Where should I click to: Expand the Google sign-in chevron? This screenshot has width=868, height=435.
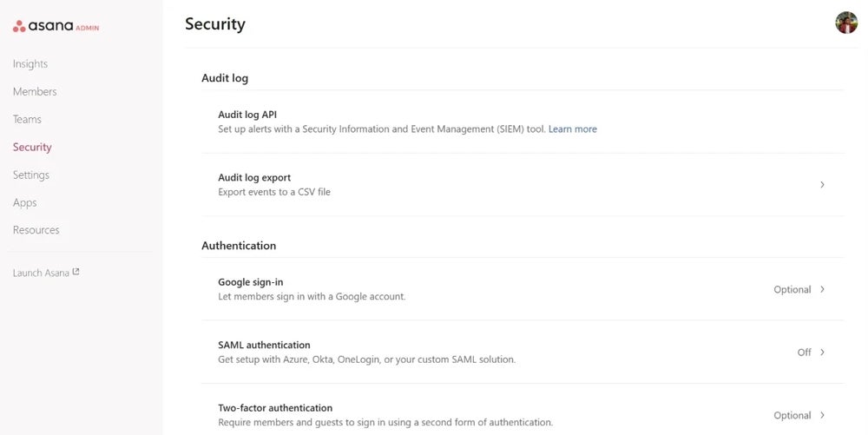[x=822, y=289]
